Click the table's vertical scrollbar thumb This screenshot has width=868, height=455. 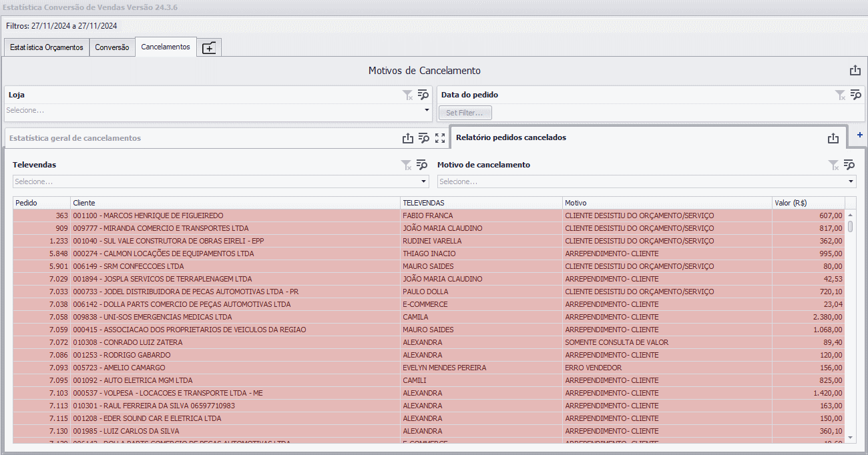pyautogui.click(x=851, y=226)
